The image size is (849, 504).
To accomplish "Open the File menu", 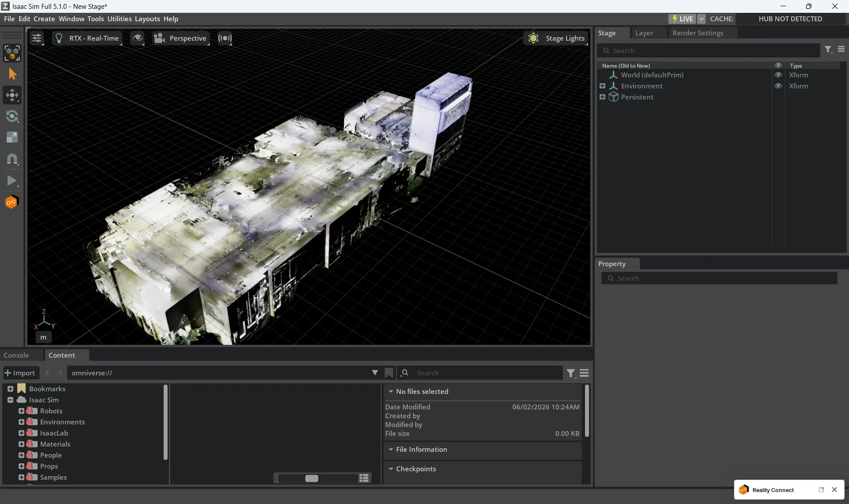I will point(9,19).
